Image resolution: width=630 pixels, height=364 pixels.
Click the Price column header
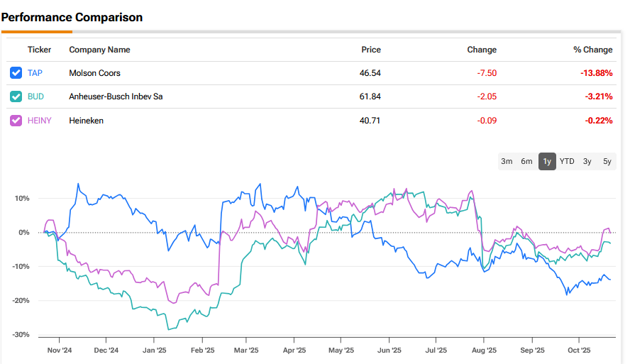click(370, 50)
